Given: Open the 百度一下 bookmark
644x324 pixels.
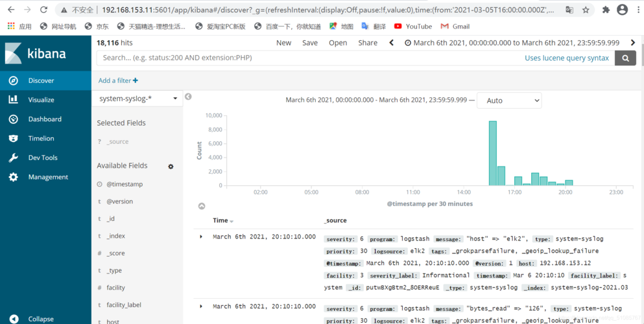Looking at the screenshot, I should 287,27.
